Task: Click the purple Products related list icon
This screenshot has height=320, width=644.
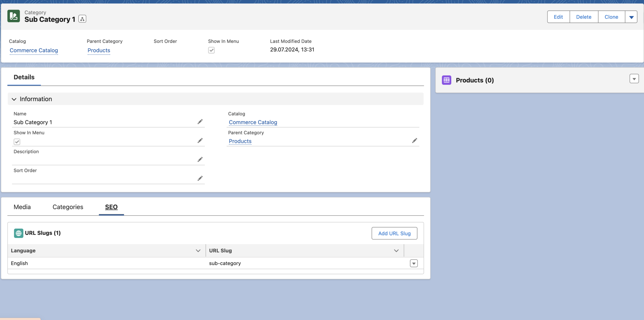Action: click(x=446, y=80)
